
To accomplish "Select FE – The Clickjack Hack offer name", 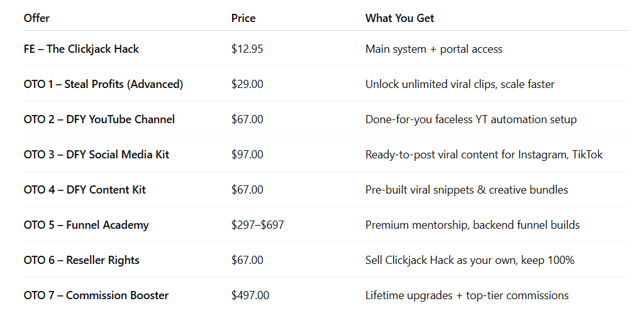I will pos(81,49).
